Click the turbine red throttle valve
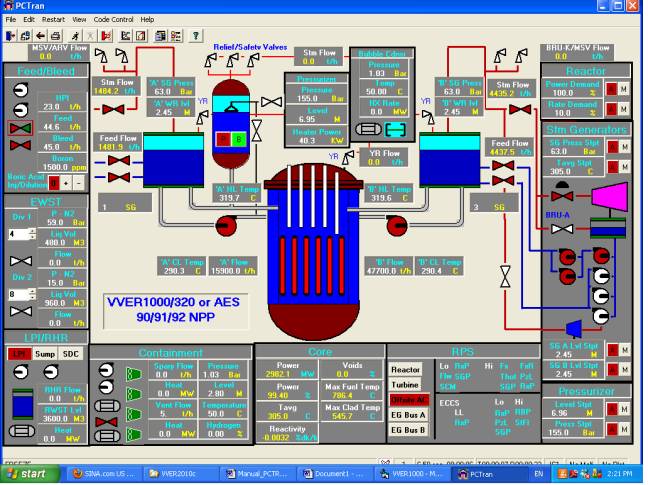Viewport: 648px width, 485px height. (562, 196)
